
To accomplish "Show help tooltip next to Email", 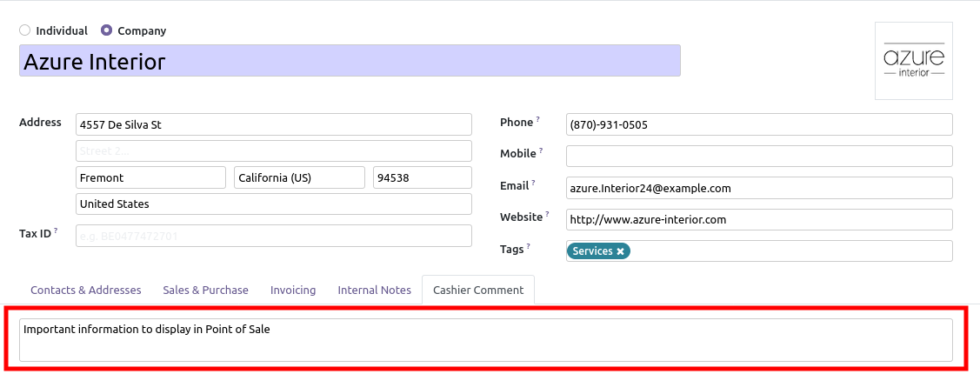I will [x=533, y=183].
